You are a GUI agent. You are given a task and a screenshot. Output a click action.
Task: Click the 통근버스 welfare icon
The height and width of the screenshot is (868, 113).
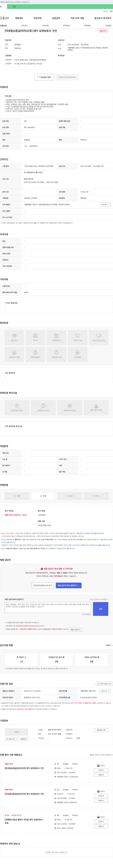click(14, 338)
